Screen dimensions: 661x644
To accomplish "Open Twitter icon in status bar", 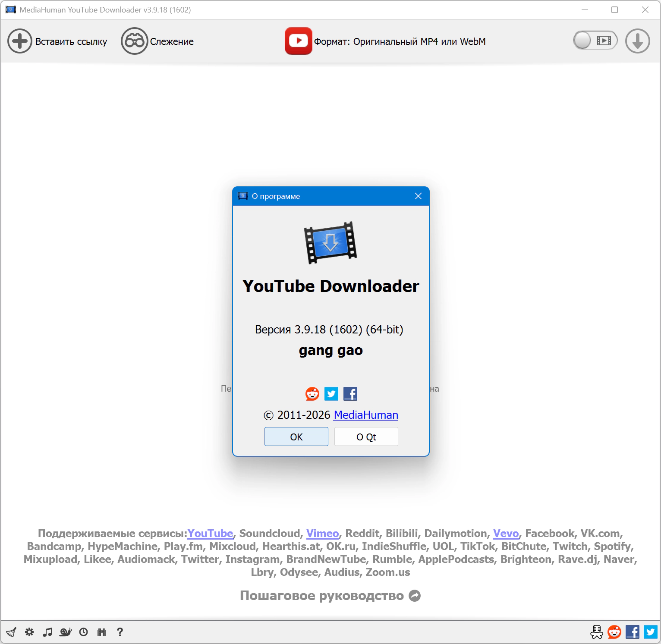I will coord(651,632).
